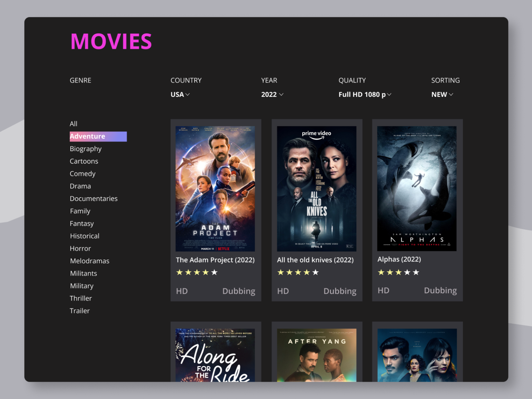The width and height of the screenshot is (532, 399).
Task: Rate All the old knives one star
Action: point(281,272)
